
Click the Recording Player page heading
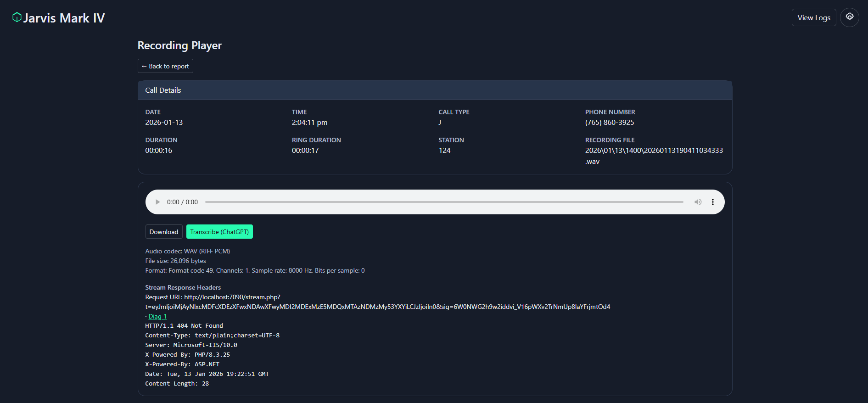pyautogui.click(x=179, y=45)
